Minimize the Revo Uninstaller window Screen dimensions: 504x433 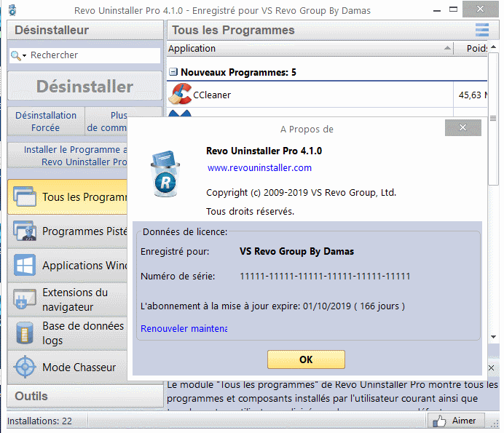coord(437,10)
